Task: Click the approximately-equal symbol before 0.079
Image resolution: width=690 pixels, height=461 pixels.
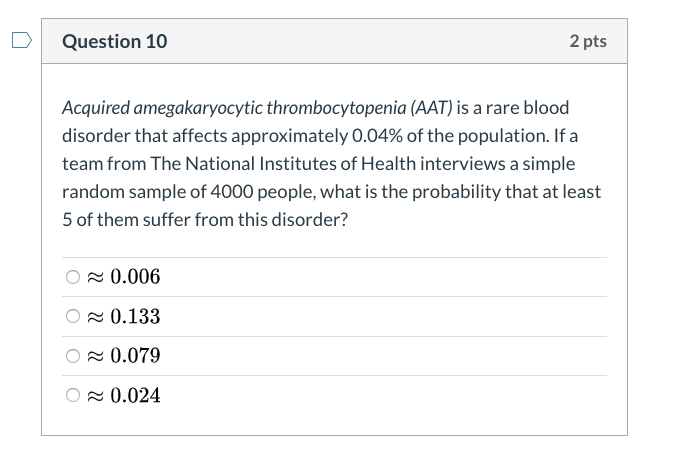Action: 95,356
